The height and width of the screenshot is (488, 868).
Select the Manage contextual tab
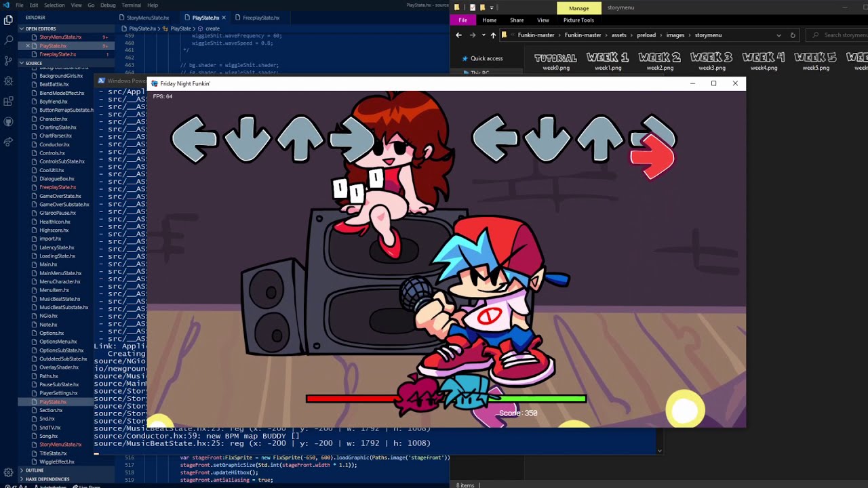(x=578, y=7)
